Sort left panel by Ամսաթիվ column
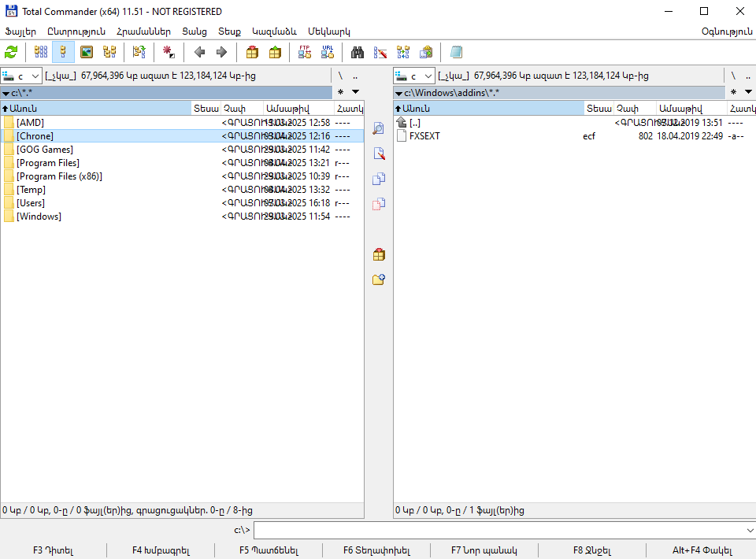The height and width of the screenshot is (559, 756). (298, 109)
